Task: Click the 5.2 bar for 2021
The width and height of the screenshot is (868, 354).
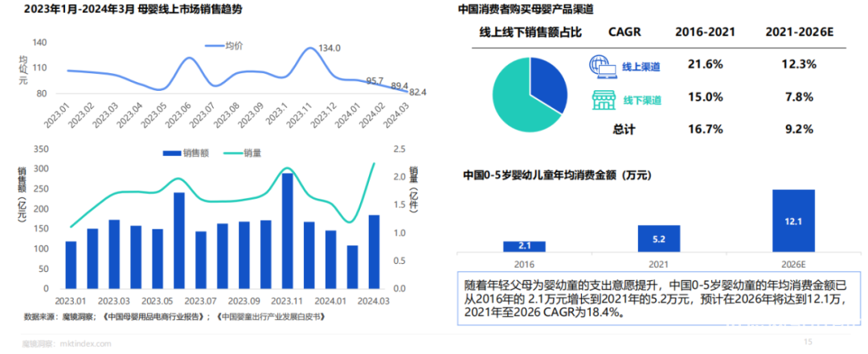Action: point(658,238)
